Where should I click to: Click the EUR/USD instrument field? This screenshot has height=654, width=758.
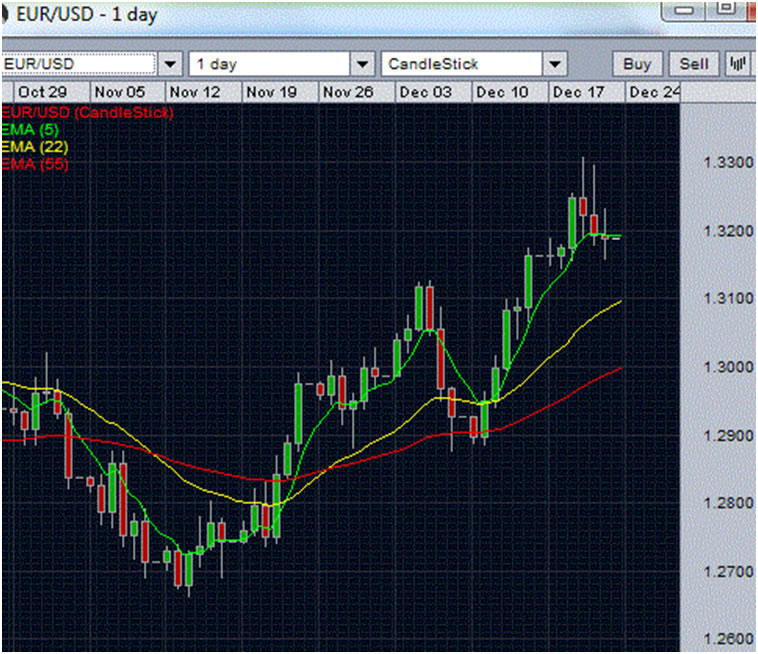[79, 64]
